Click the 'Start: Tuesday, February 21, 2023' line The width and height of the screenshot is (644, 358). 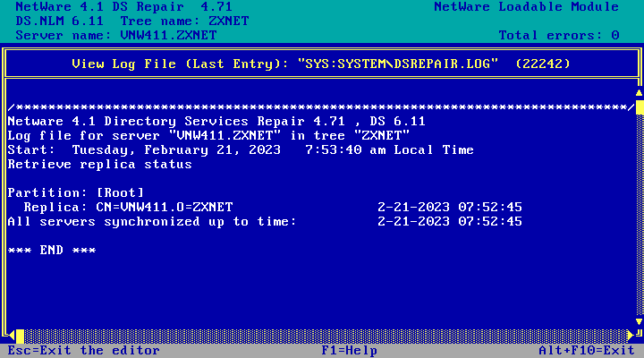pyautogui.click(x=241, y=150)
